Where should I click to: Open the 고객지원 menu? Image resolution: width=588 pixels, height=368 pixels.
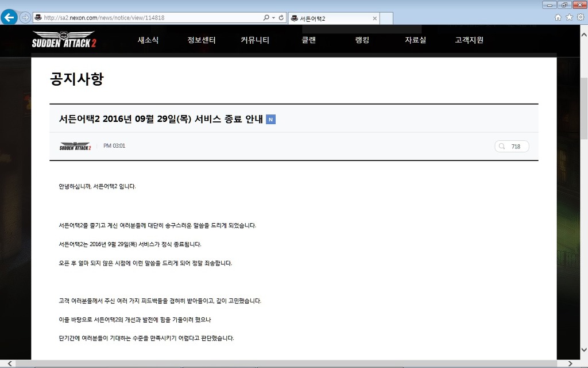[469, 40]
